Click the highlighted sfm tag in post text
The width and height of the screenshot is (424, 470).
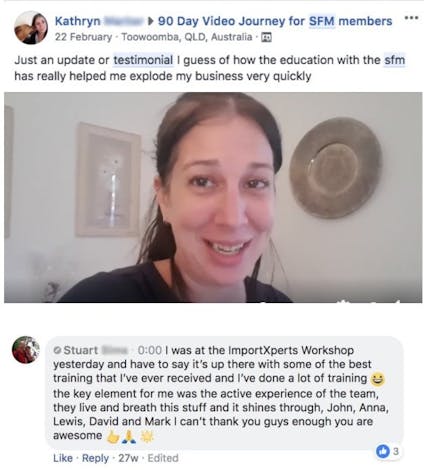tap(394, 60)
